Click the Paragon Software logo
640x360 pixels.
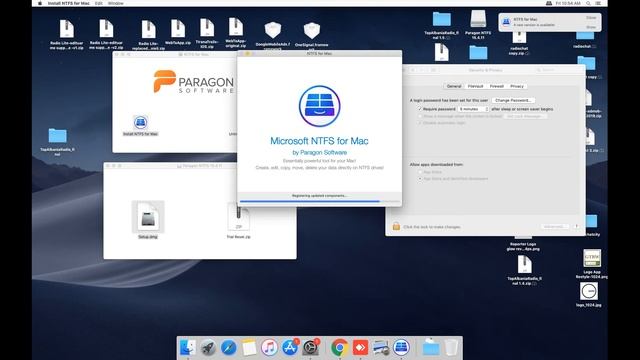193,82
